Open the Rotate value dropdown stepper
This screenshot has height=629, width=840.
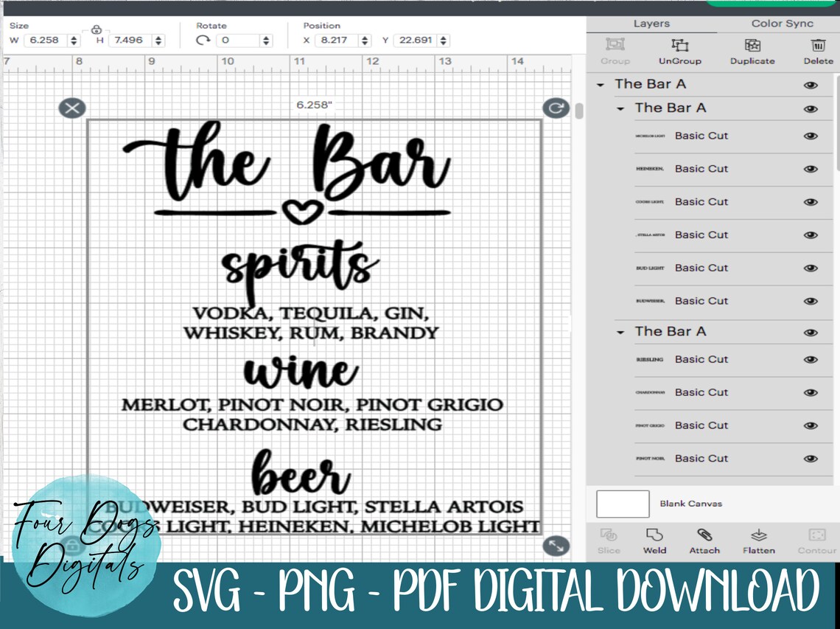[x=266, y=40]
